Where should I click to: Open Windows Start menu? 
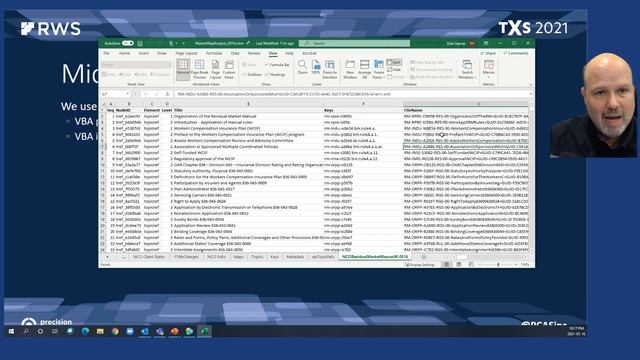pos(11,331)
